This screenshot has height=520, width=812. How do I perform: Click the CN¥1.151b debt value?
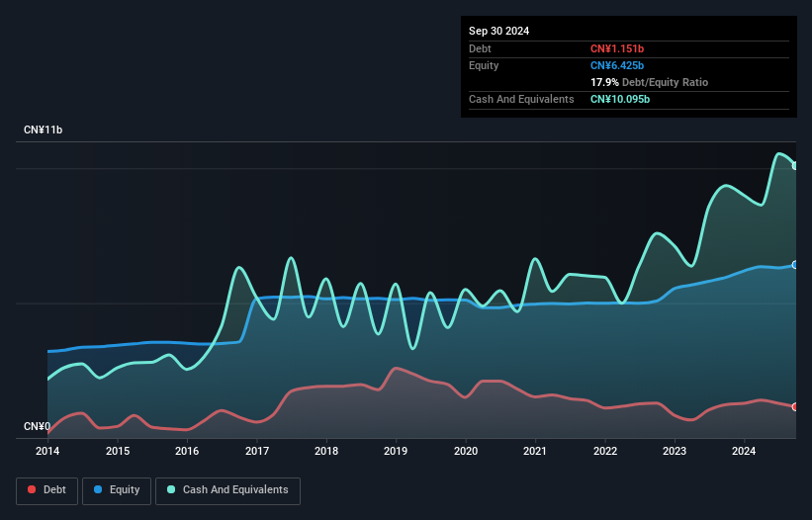pyautogui.click(x=617, y=48)
